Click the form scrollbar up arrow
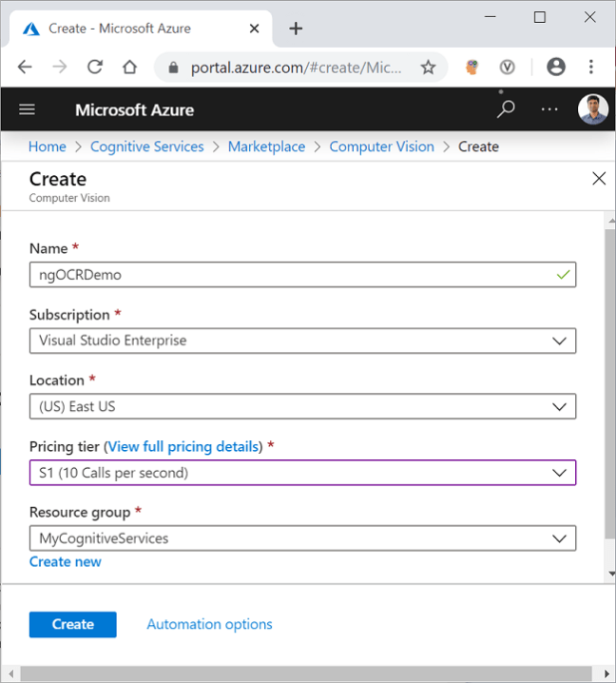Image resolution: width=616 pixels, height=683 pixels. pos(611,222)
